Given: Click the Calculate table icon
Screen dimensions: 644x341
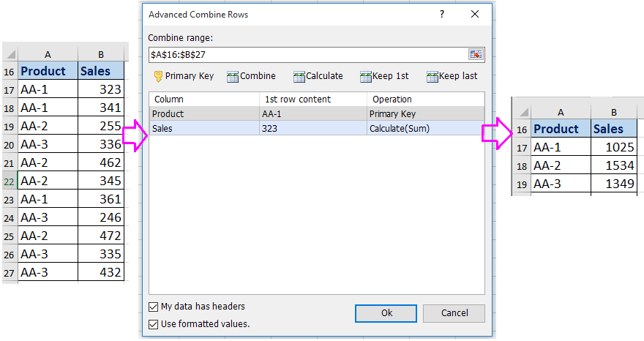Looking at the screenshot, I should [x=299, y=76].
